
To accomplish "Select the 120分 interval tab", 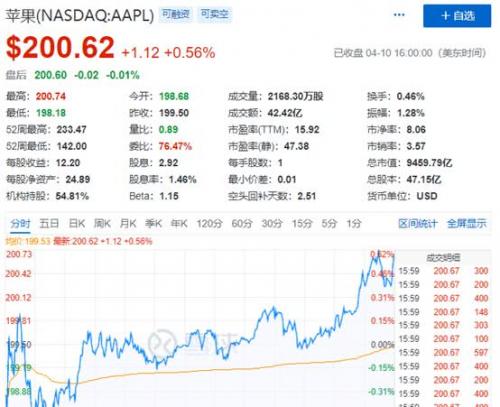I will pyautogui.click(x=209, y=223).
